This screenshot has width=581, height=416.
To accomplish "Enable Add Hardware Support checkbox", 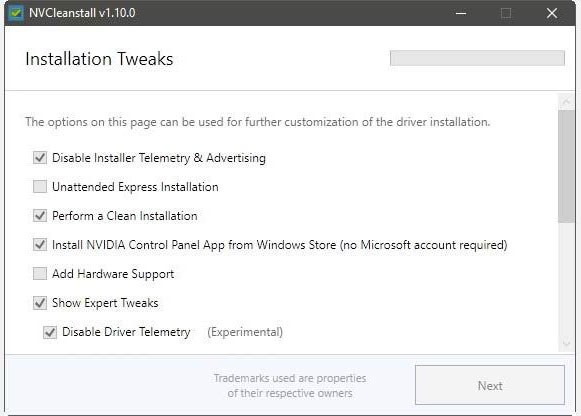I will (x=40, y=273).
